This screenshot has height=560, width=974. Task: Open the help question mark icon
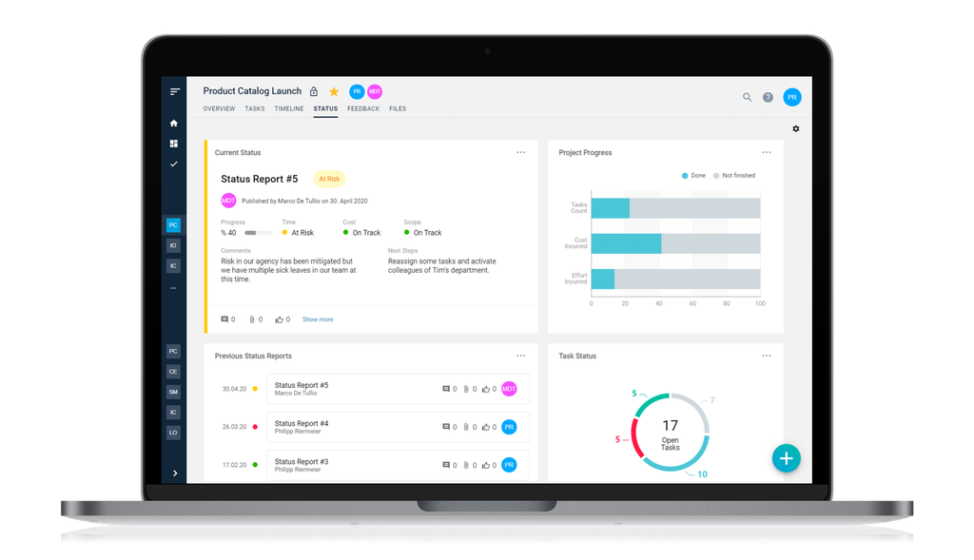click(x=768, y=98)
